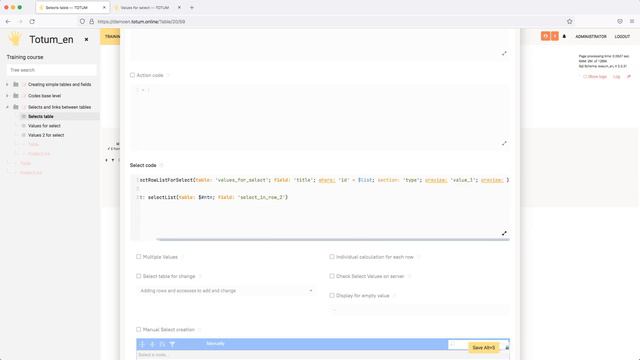The width and height of the screenshot is (640, 360).
Task: Click the lock icon in the address bar
Action: (x=92, y=21)
